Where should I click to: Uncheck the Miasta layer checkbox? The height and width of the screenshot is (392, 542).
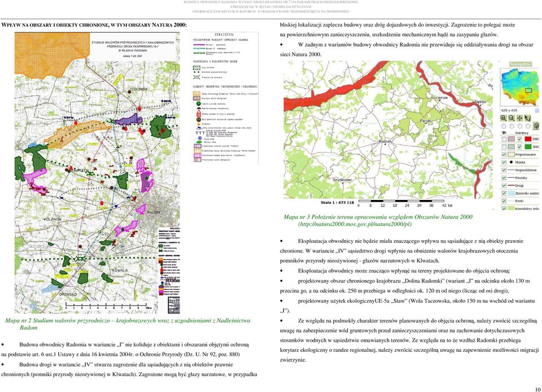pos(504,162)
